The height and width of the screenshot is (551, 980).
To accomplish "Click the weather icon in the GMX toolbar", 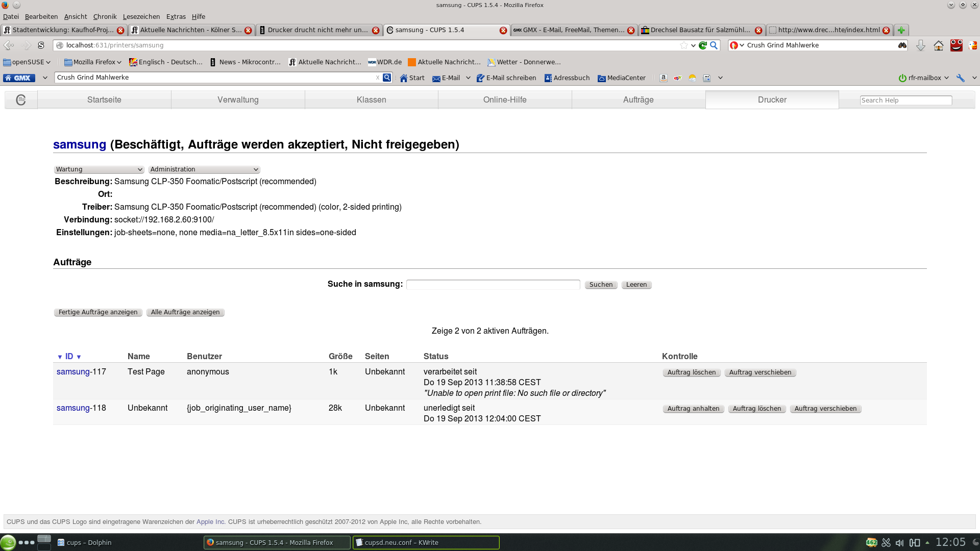I will pos(693,78).
